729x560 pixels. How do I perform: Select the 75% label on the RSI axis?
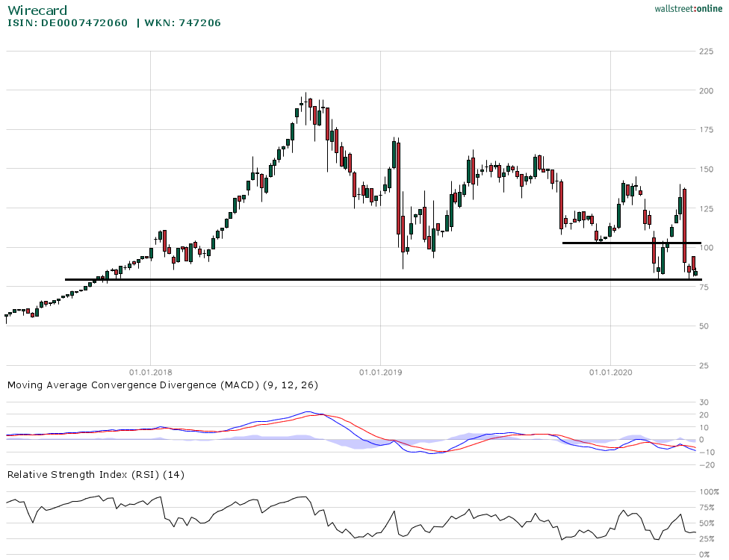click(707, 508)
